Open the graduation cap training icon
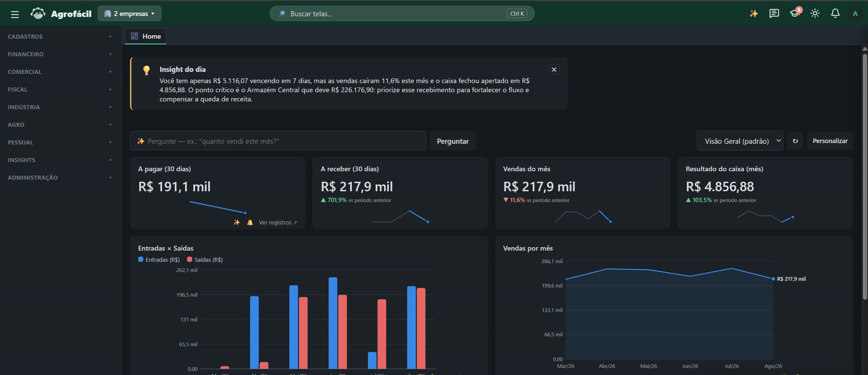The height and width of the screenshot is (375, 868). (794, 14)
